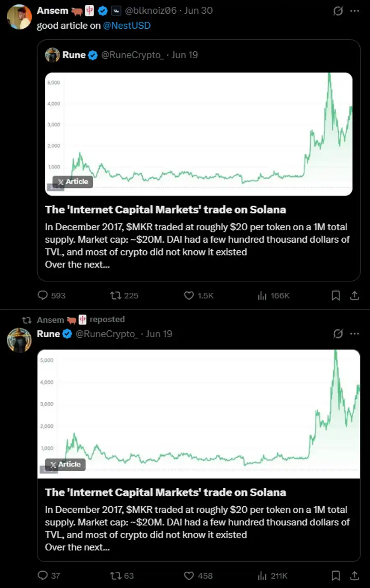Share Ansem's post via share icon
The height and width of the screenshot is (588, 370).
[x=354, y=295]
